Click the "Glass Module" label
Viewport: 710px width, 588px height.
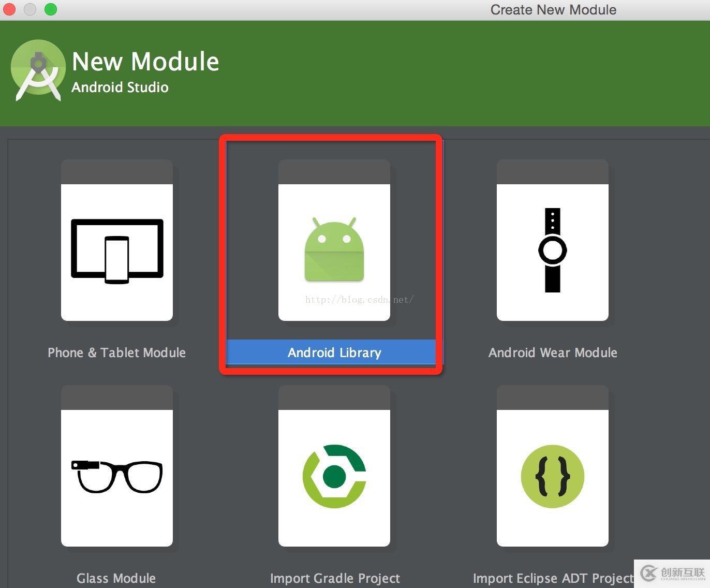point(116,578)
